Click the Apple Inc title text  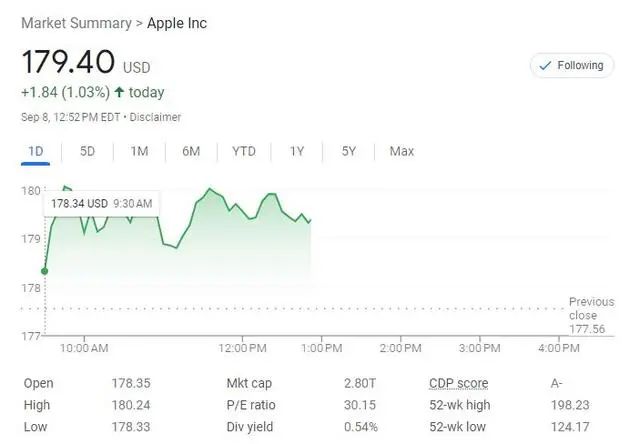(x=177, y=23)
